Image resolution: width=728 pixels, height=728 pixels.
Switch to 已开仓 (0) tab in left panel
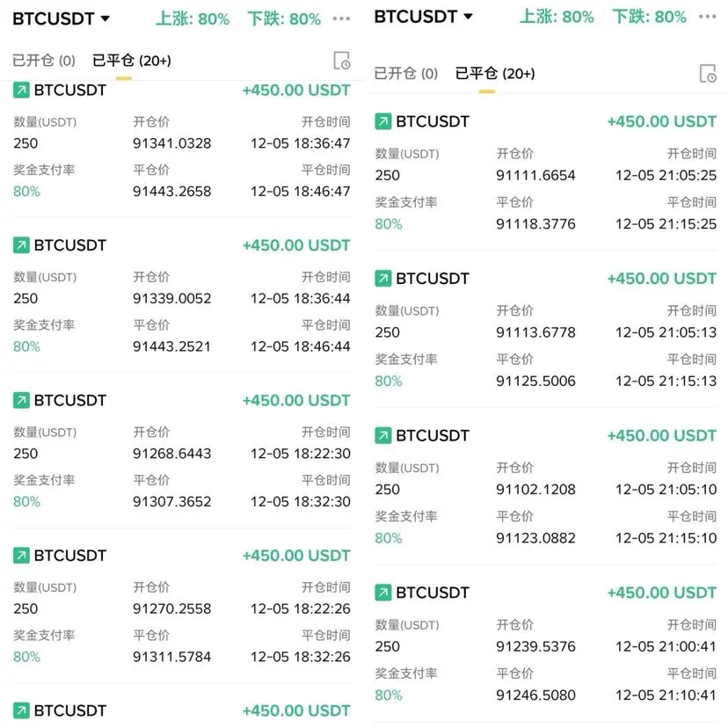[44, 61]
